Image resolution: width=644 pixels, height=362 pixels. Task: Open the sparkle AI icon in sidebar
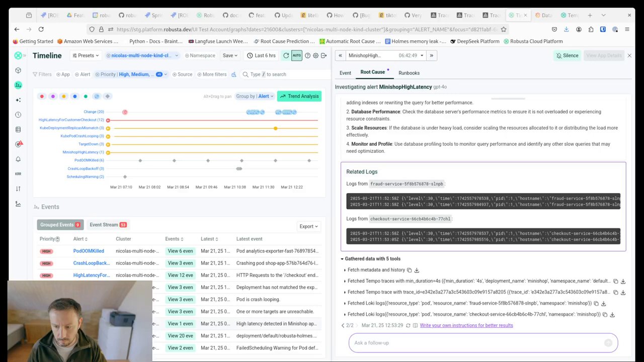(x=18, y=100)
